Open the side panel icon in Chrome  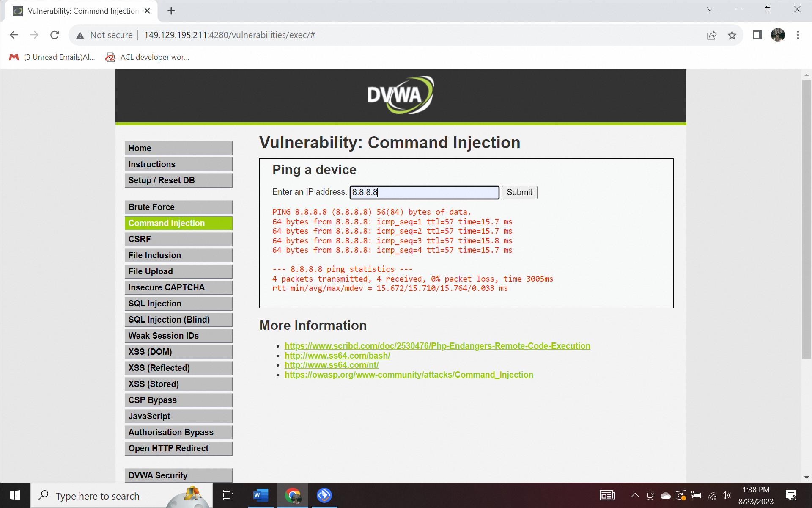click(x=757, y=35)
